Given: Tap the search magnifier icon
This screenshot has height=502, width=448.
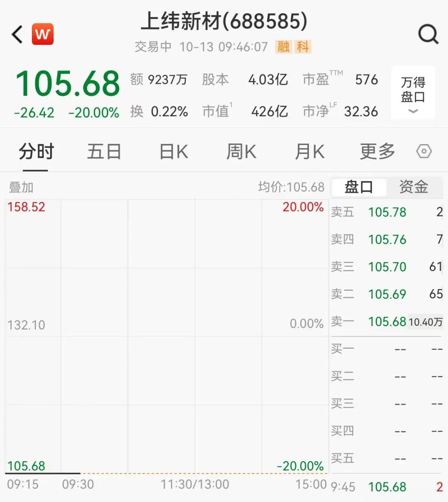Looking at the screenshot, I should point(428,34).
